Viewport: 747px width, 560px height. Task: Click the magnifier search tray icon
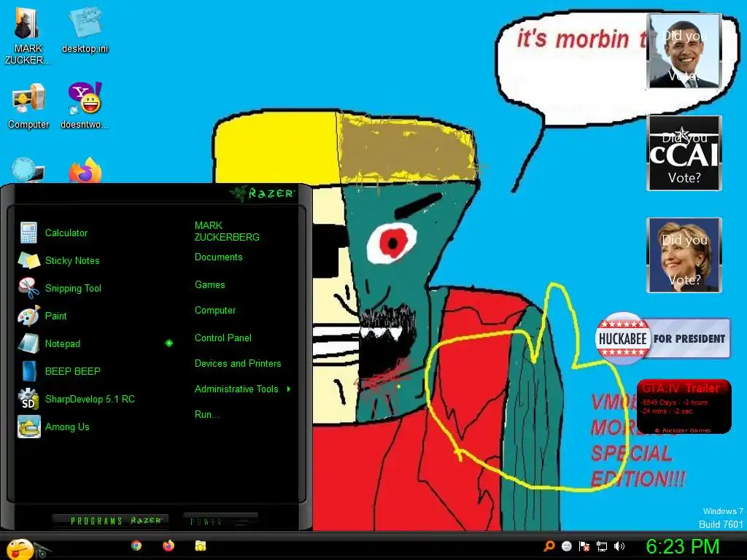tap(549, 545)
